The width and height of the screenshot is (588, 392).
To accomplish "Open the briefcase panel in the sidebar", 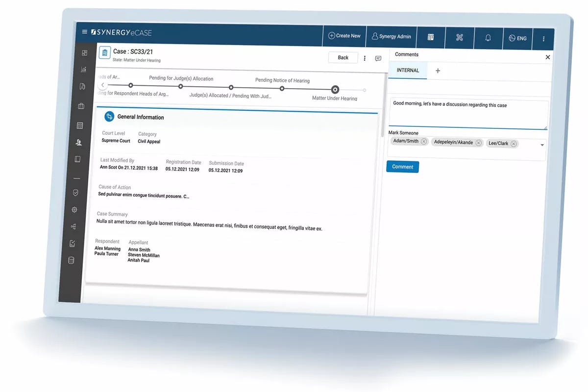I will coord(81,106).
